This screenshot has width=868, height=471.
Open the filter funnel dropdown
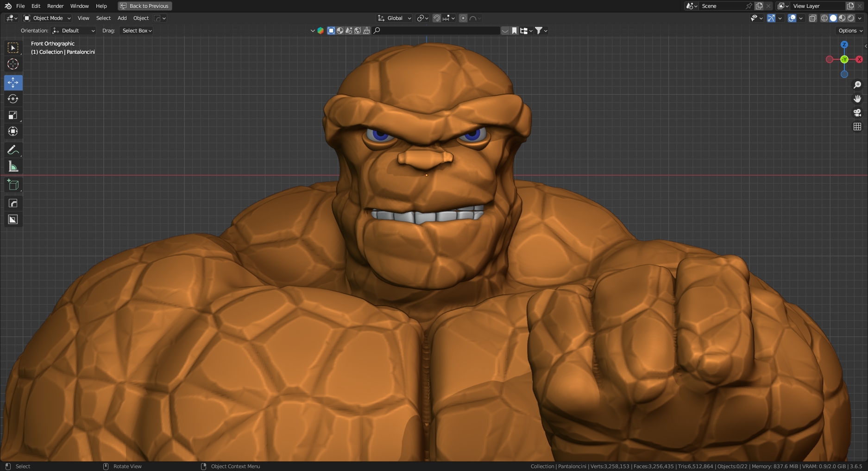coord(541,31)
